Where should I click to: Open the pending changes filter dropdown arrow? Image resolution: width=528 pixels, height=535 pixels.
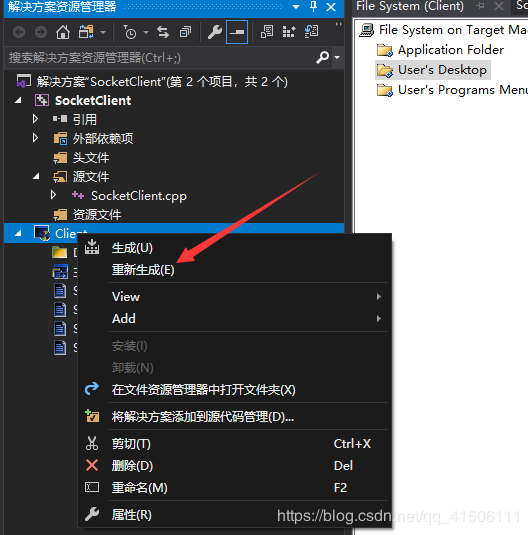point(146,33)
